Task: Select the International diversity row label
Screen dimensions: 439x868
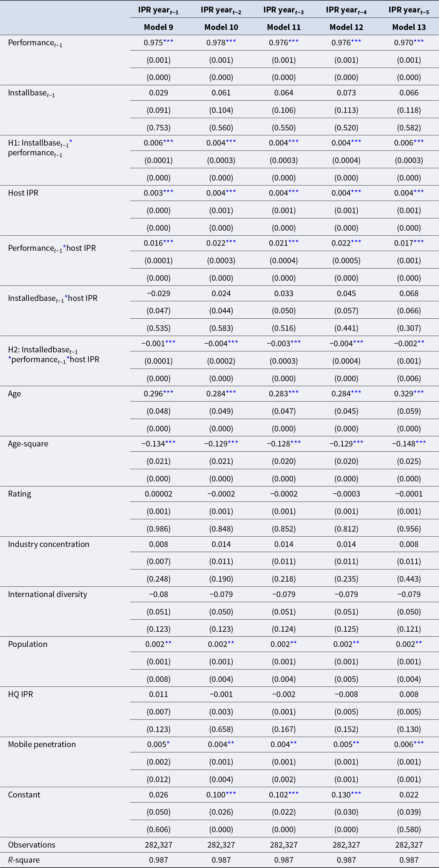Action: (x=47, y=594)
